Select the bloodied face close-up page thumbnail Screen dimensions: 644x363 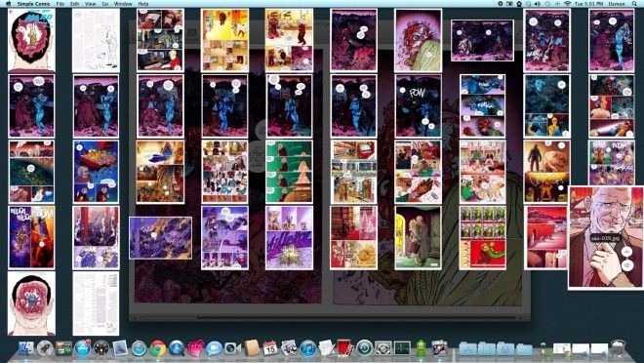418,40
